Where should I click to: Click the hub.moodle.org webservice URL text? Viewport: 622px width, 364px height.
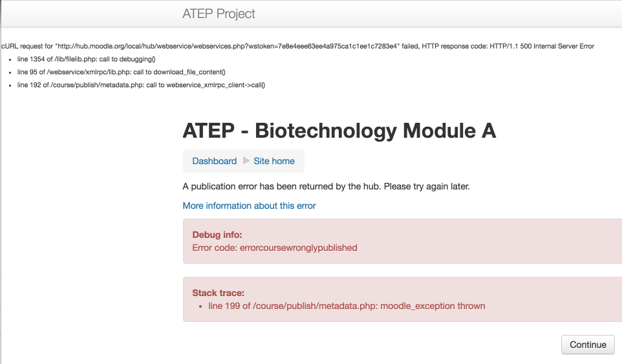coord(228,47)
